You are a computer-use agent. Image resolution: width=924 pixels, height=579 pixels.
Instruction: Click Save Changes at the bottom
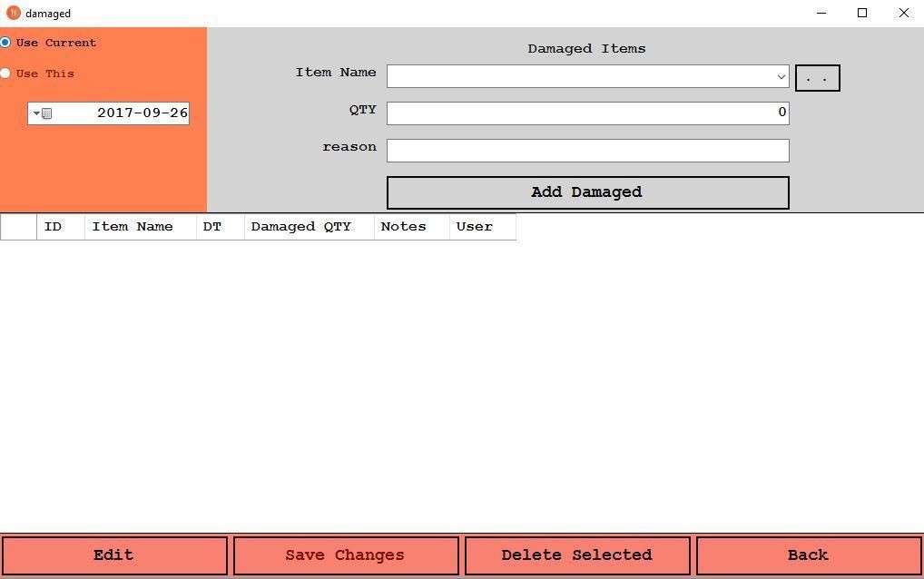[345, 555]
